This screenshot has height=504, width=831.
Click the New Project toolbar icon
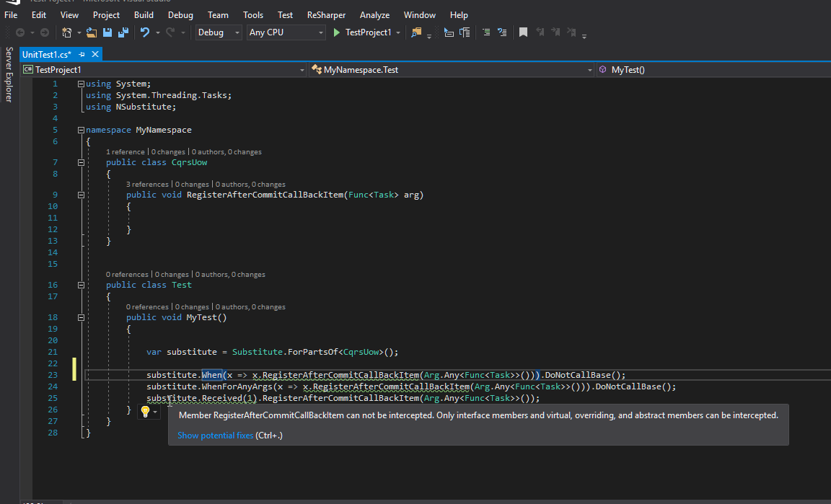click(65, 32)
